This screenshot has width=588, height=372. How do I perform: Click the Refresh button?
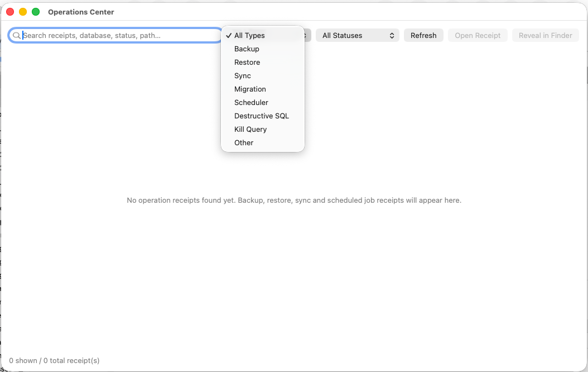click(423, 35)
